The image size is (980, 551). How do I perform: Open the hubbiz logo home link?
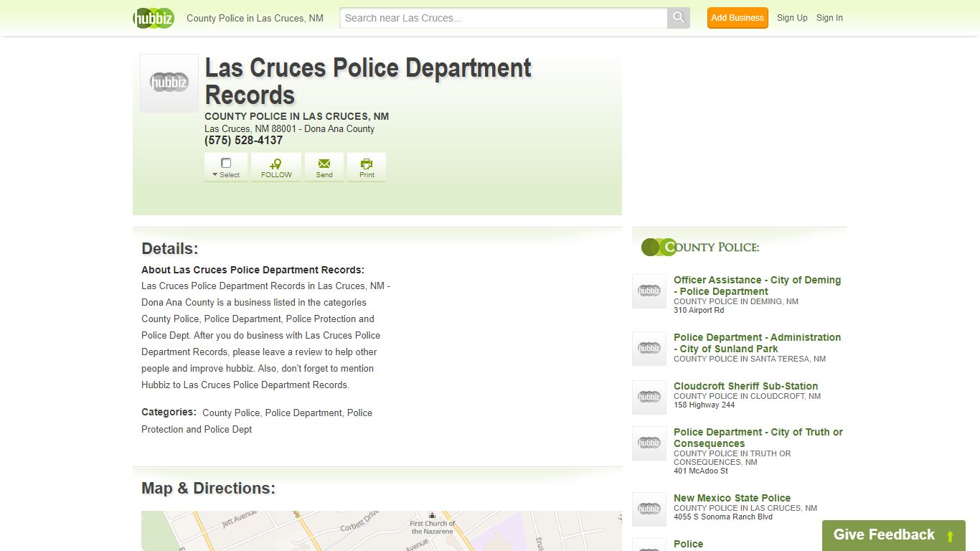154,18
